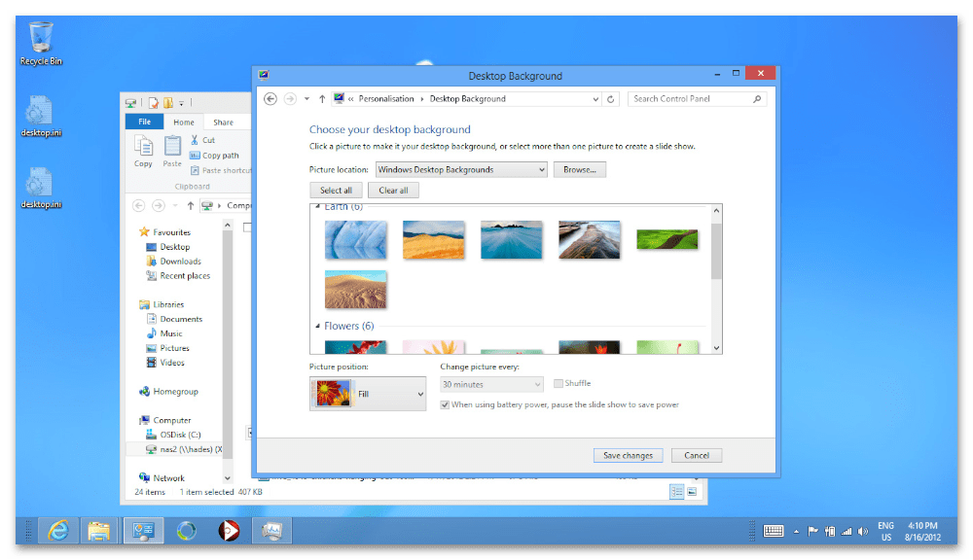The height and width of the screenshot is (560, 973).
Task: Click the Back arrow in Desktop Background window
Action: click(270, 99)
